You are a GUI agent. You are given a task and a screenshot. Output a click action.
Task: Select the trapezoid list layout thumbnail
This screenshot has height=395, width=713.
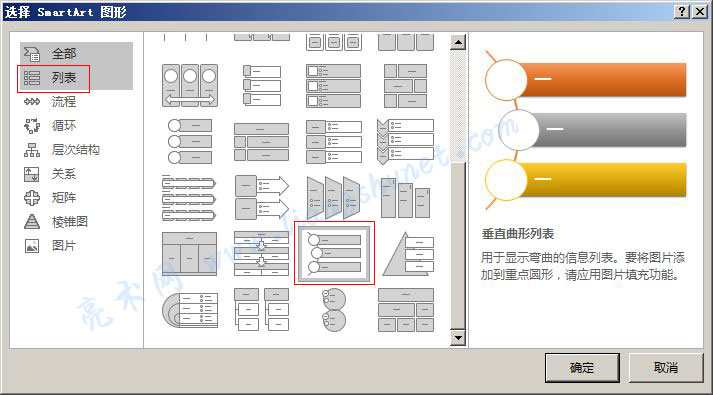pos(333,197)
